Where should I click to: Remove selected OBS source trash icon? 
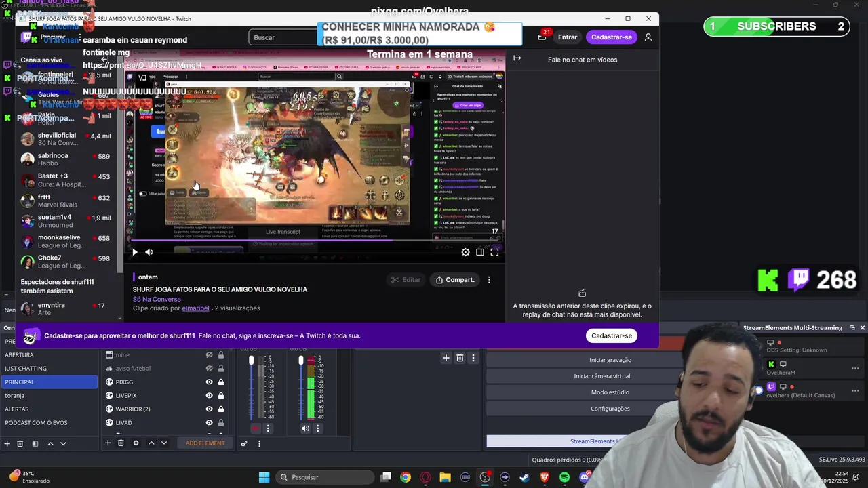(121, 443)
